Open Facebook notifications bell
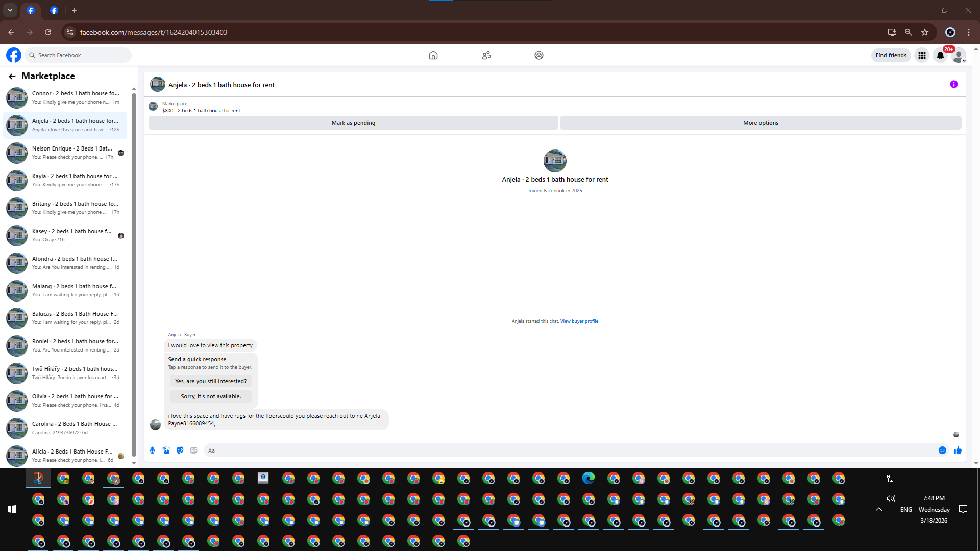Viewport: 980px width, 551px height. 940,55
